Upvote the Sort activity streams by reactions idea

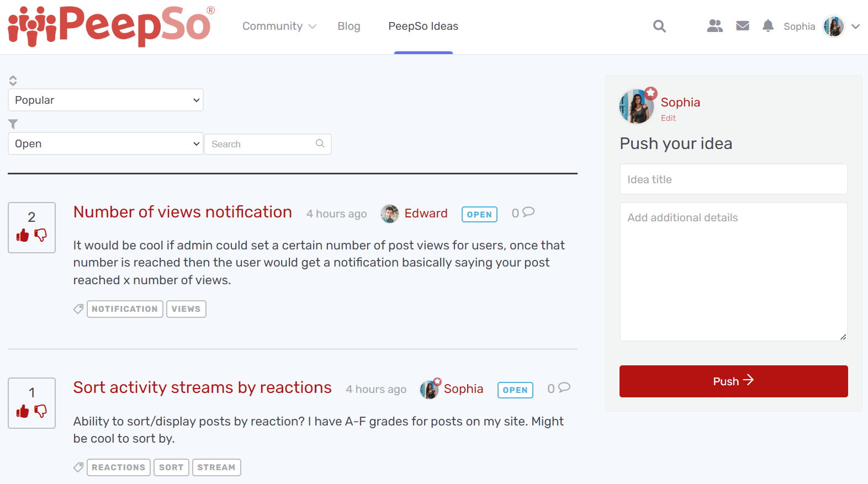[23, 412]
